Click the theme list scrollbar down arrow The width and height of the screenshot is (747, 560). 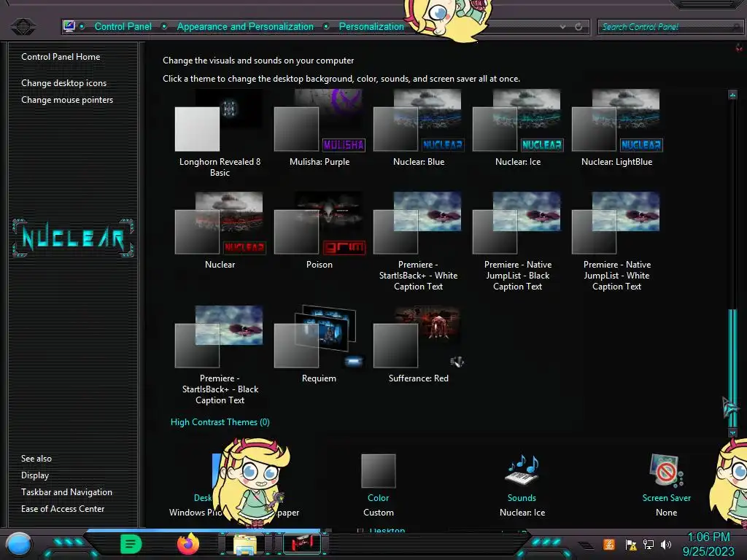click(x=732, y=432)
